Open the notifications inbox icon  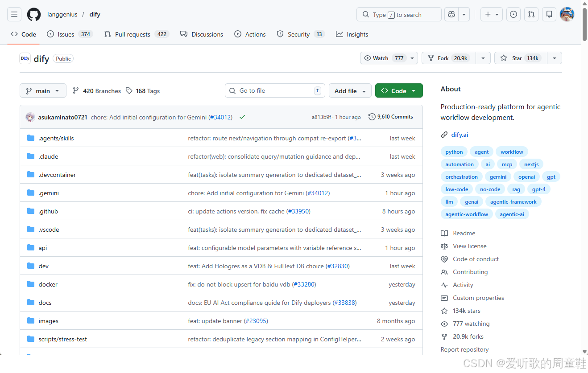(549, 14)
